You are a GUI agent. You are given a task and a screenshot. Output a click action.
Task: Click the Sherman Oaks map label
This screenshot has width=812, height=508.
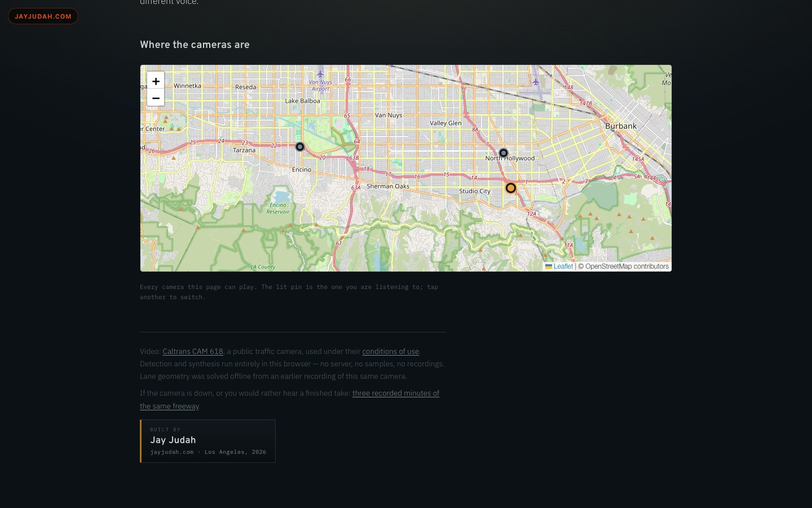click(388, 186)
